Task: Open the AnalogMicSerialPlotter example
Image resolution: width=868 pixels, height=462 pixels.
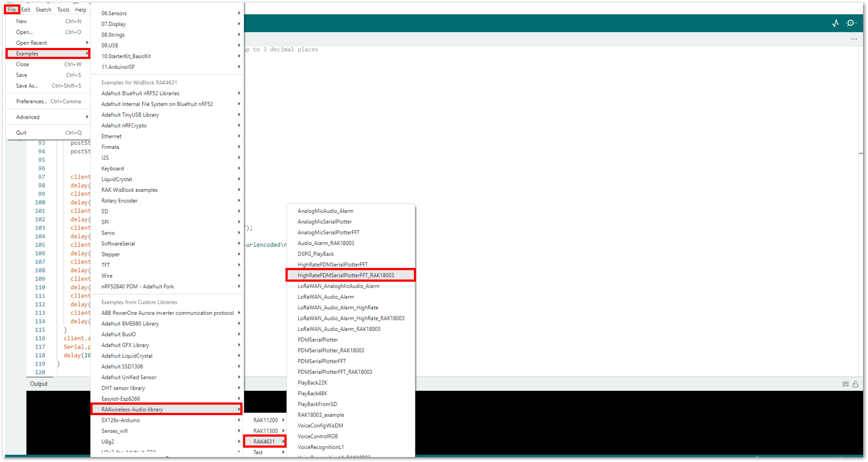Action: point(351,222)
